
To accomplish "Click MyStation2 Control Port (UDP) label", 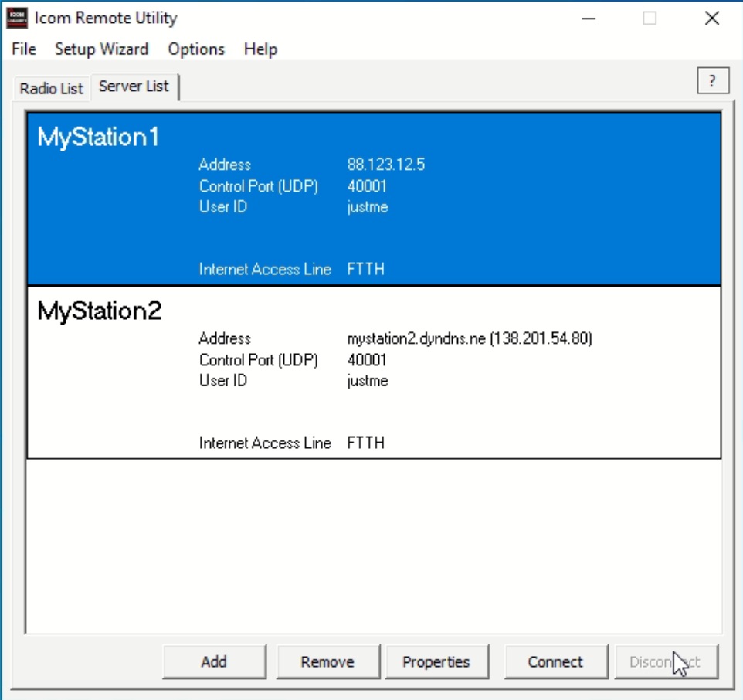I will point(259,360).
